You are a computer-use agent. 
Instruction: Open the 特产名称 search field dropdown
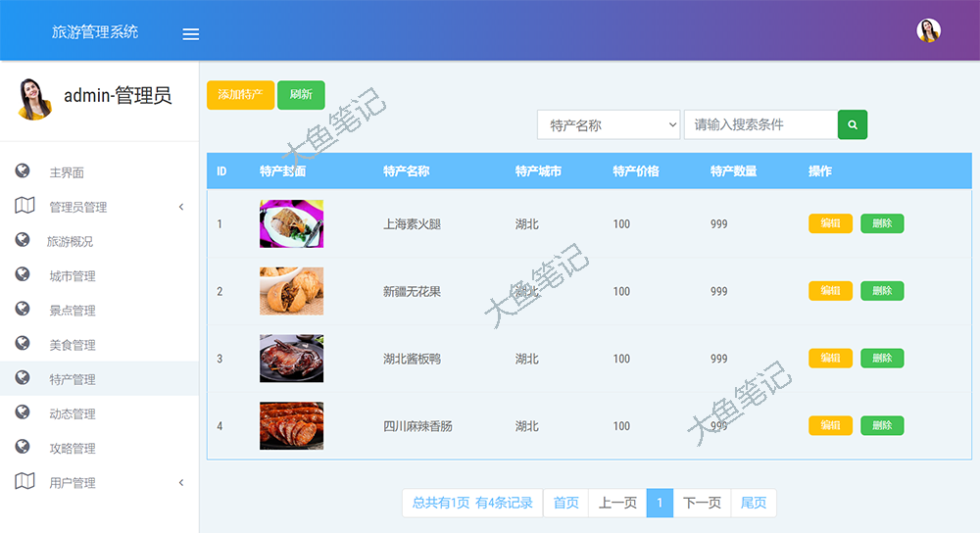pos(609,125)
